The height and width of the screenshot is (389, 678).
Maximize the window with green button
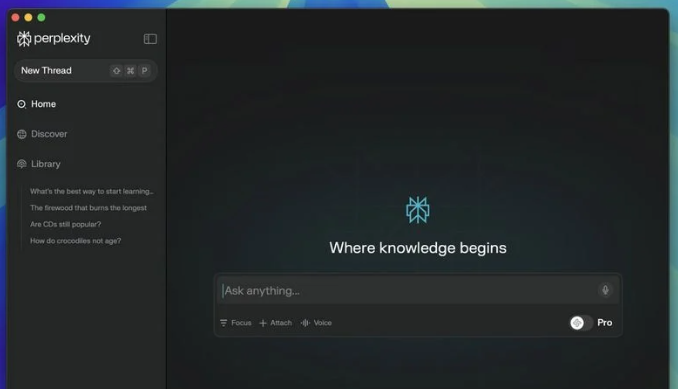(x=42, y=17)
